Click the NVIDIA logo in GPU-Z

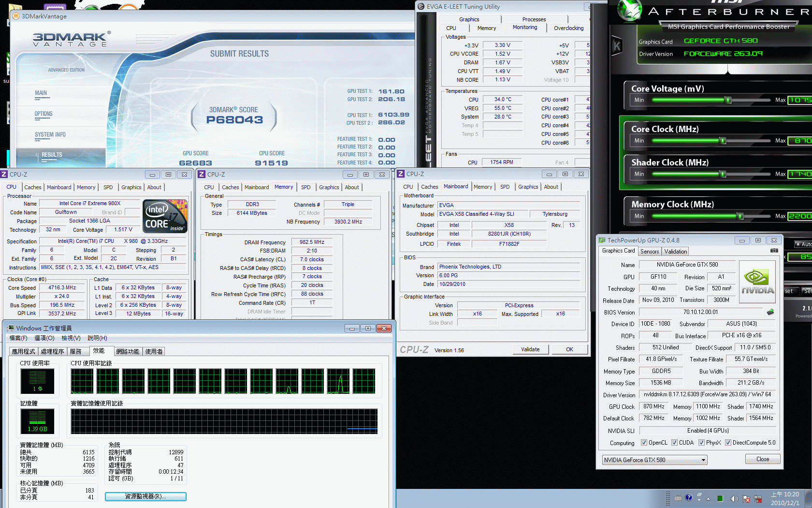click(757, 282)
